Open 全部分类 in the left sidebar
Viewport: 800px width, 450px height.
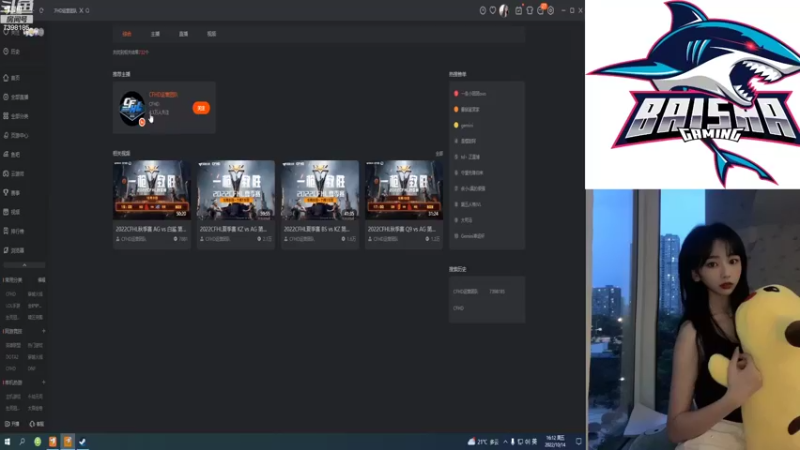coord(16,116)
